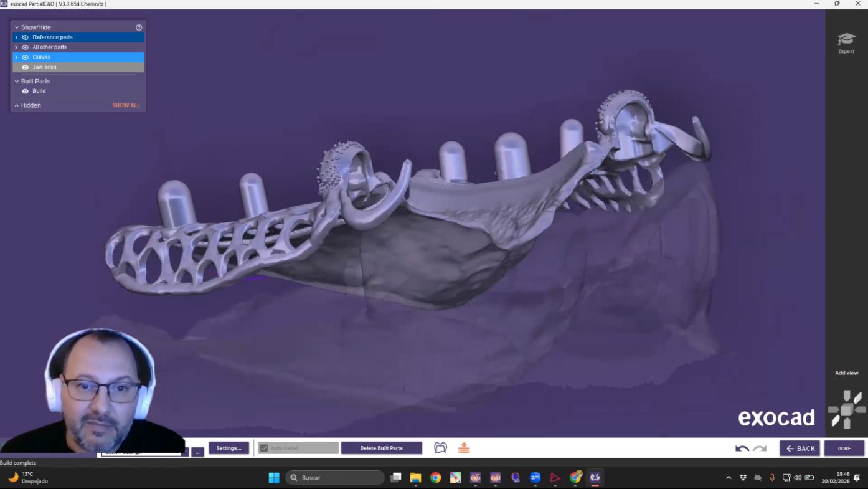Click the Add view cube icon
Viewport: 868px width, 489px height.
(x=847, y=409)
